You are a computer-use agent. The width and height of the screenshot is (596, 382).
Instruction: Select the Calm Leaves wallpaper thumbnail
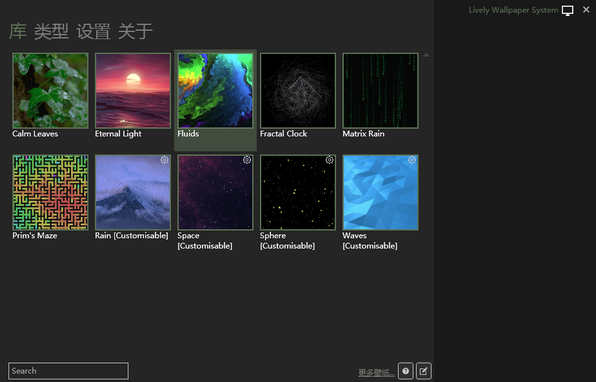[x=50, y=90]
